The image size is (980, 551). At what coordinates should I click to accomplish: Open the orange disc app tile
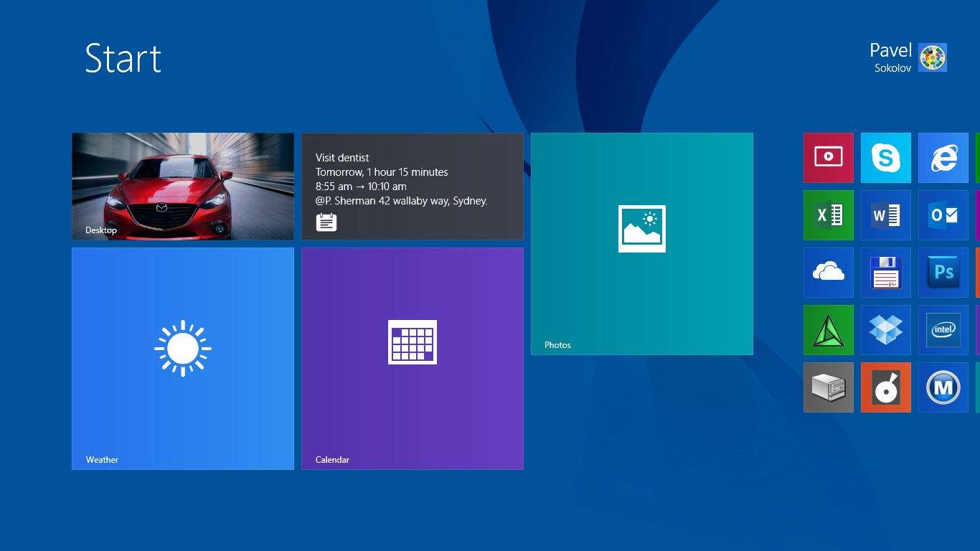pos(886,387)
